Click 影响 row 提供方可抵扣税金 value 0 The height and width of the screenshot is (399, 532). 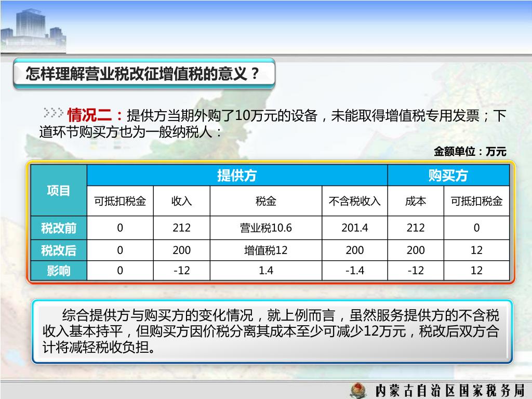(x=120, y=270)
